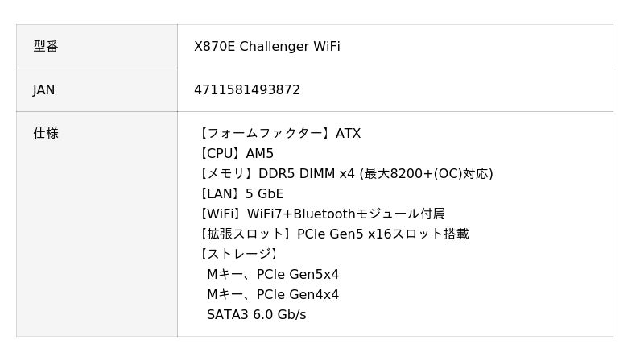Click the 5 GbE LAN value

[x=264, y=194]
